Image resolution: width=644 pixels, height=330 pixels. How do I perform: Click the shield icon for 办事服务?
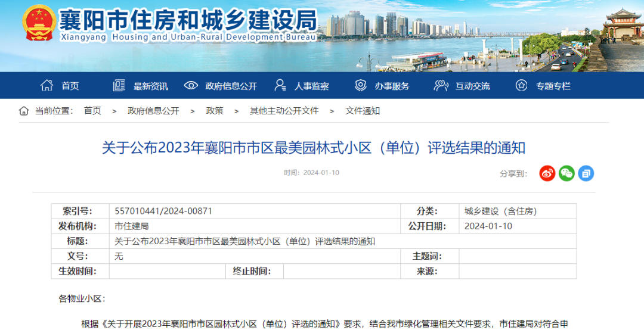tap(361, 86)
